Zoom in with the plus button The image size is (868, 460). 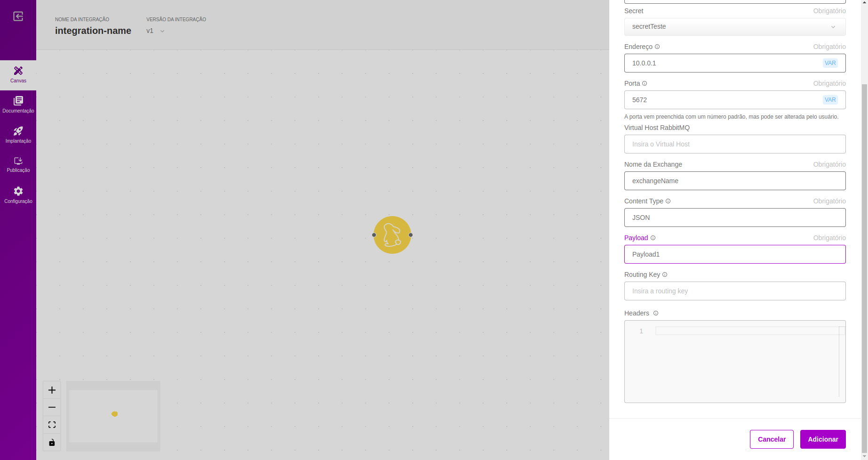click(x=52, y=390)
